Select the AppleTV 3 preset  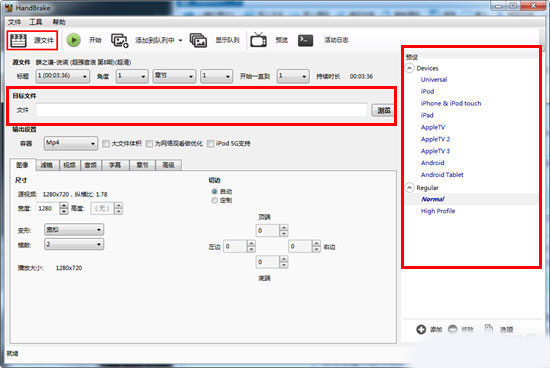point(435,151)
